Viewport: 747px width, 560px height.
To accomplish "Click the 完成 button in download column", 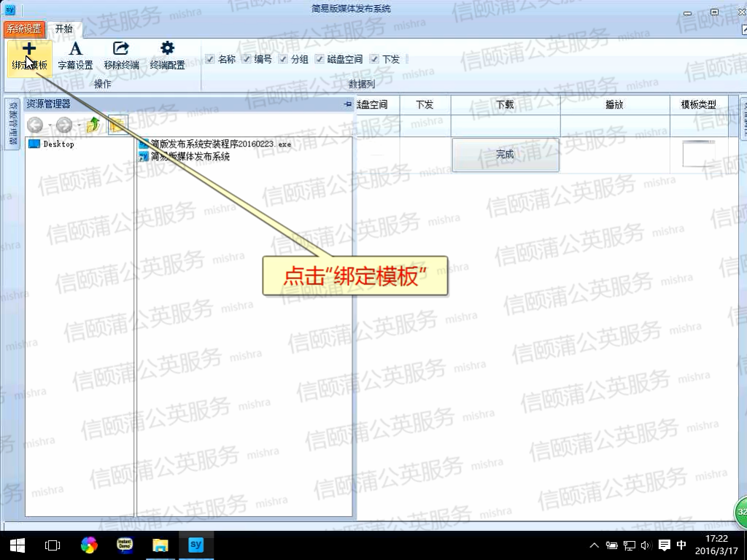I will point(505,155).
